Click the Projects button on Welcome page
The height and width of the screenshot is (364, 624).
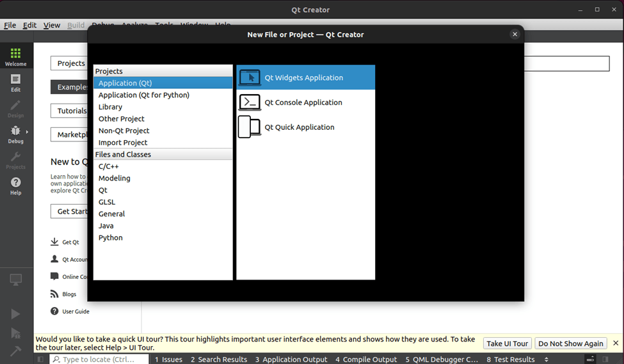point(69,63)
